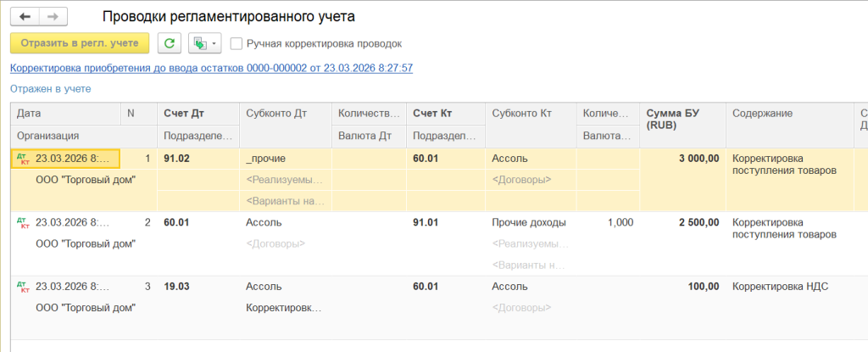The width and height of the screenshot is (868, 352).
Task: Click the Отражен в учете status link
Action: 50,88
